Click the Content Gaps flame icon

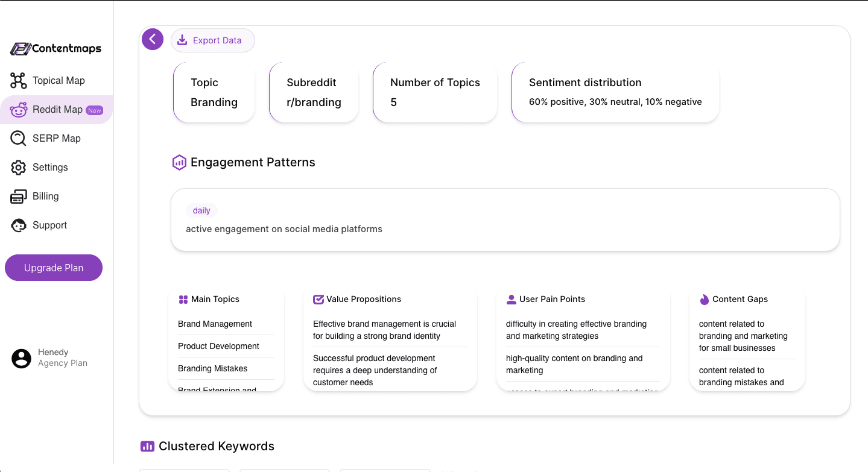tap(704, 300)
